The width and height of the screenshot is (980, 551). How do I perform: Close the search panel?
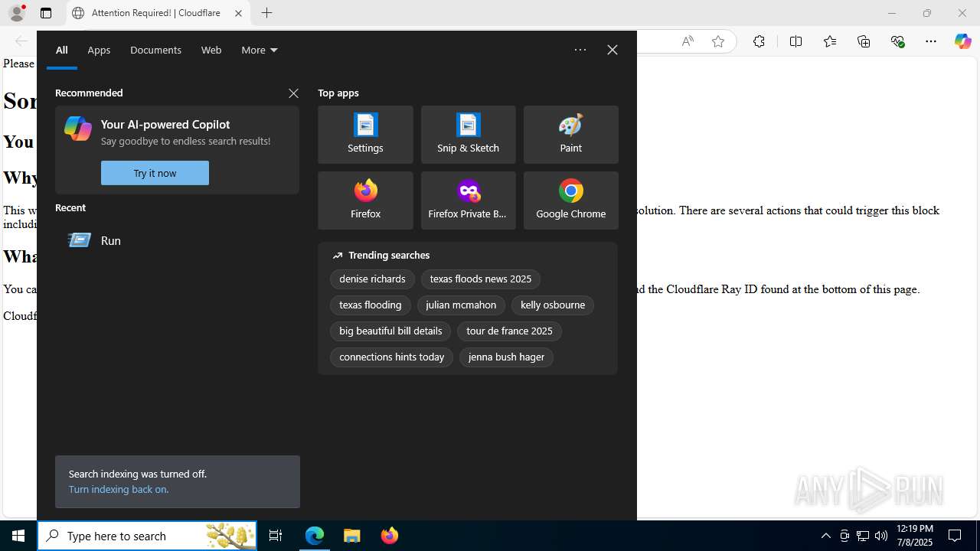click(612, 50)
